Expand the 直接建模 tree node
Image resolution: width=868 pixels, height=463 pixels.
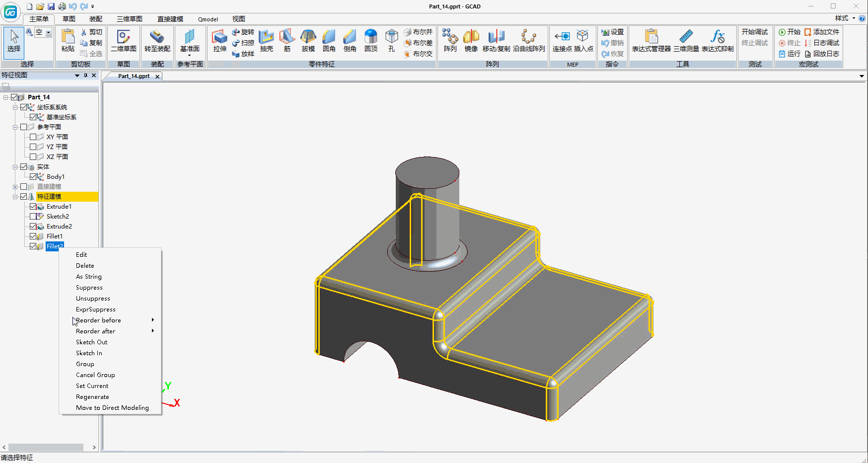pyautogui.click(x=15, y=187)
